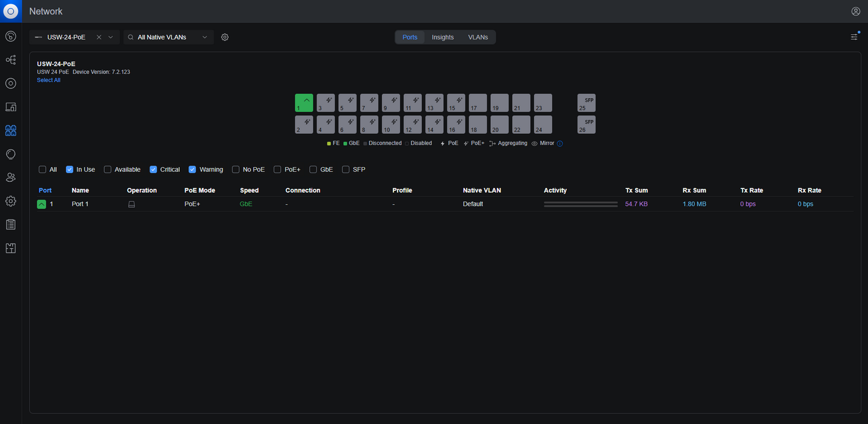
Task: Uncheck the Critical filter checkbox
Action: click(x=153, y=170)
